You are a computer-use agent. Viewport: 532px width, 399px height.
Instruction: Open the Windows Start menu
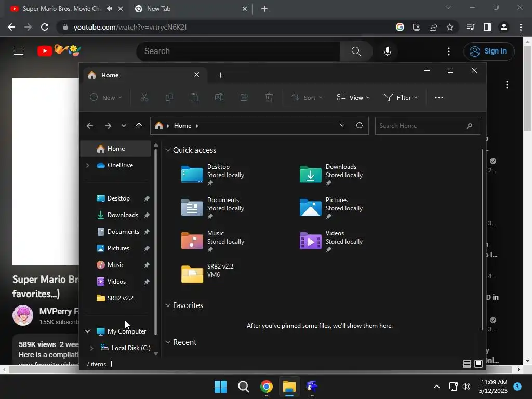pyautogui.click(x=220, y=387)
